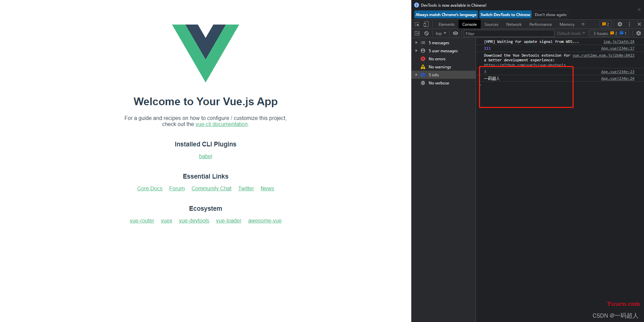Open the warning issues counter badge showing 2

(606, 24)
